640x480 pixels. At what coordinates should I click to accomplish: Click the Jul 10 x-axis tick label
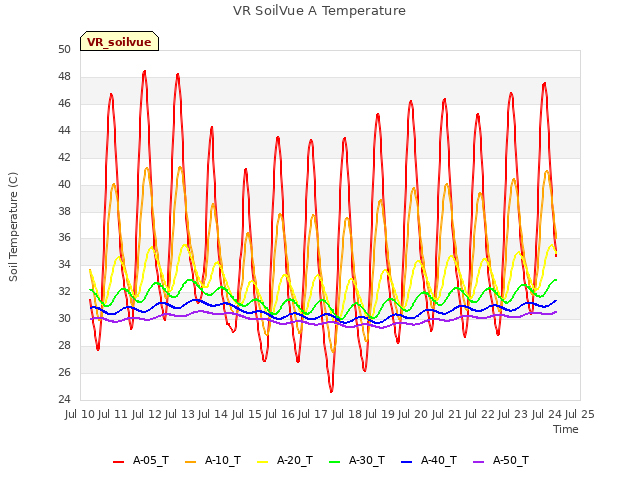[x=80, y=414]
